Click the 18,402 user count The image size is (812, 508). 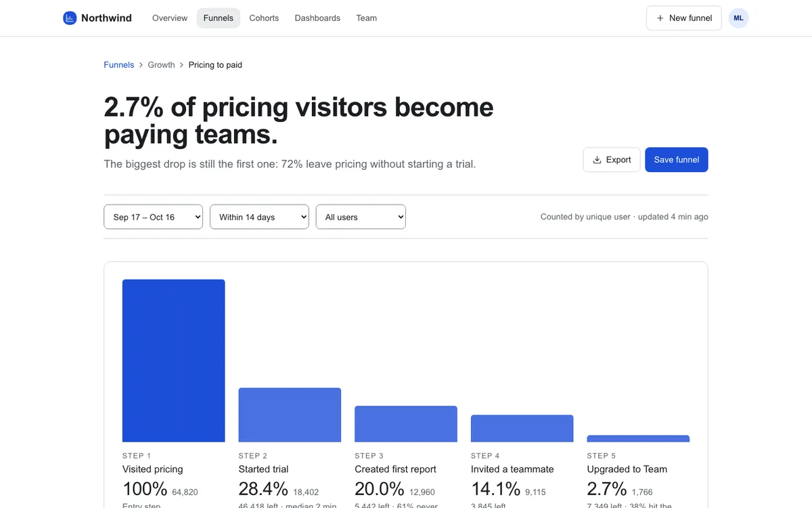306,492
